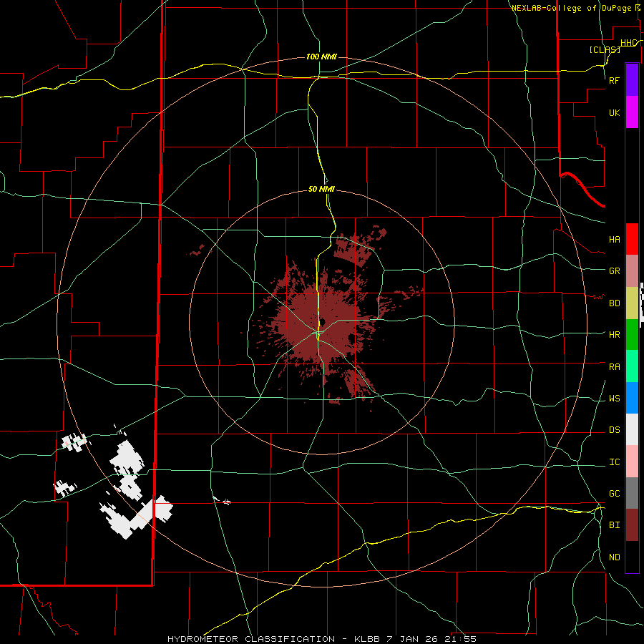Click the "50 NMI" range ring label
644x644 pixels.
321,189
